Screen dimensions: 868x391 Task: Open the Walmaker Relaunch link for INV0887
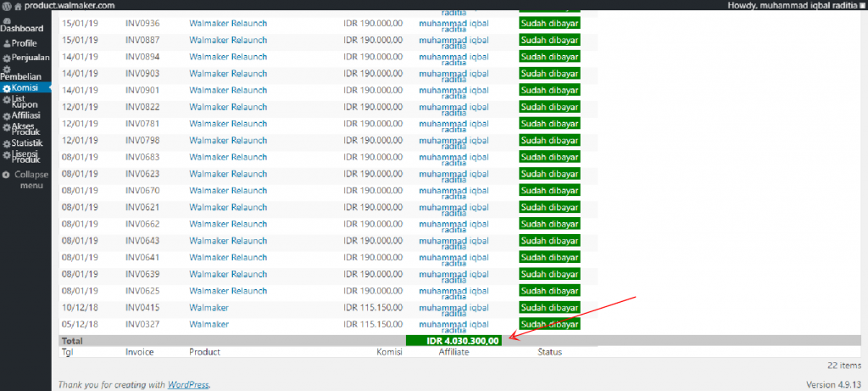[x=228, y=40]
